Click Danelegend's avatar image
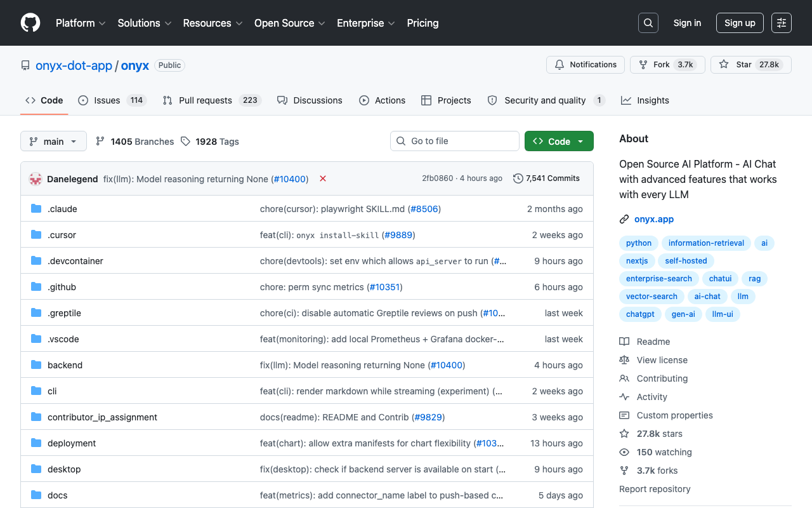Viewport: 812px width, 508px height. pyautogui.click(x=36, y=178)
